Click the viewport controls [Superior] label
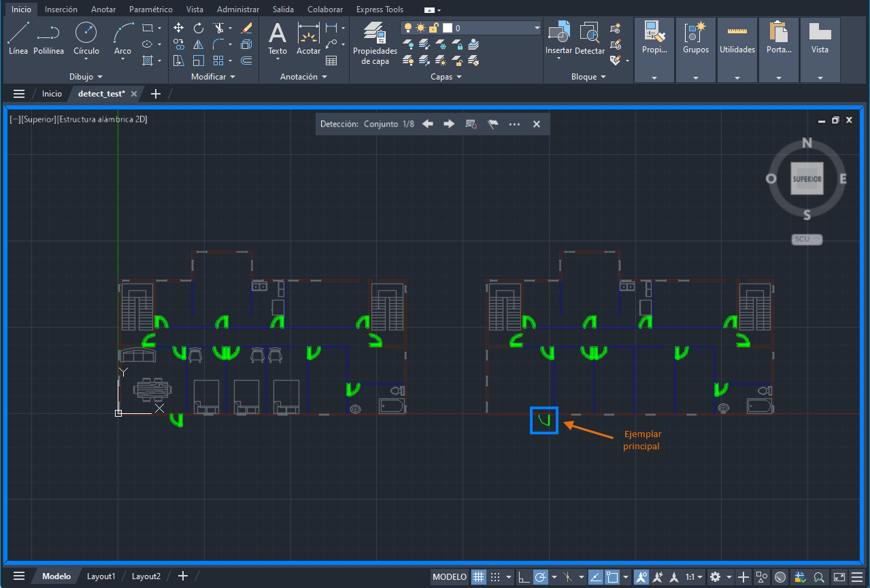This screenshot has height=588, width=870. click(39, 119)
